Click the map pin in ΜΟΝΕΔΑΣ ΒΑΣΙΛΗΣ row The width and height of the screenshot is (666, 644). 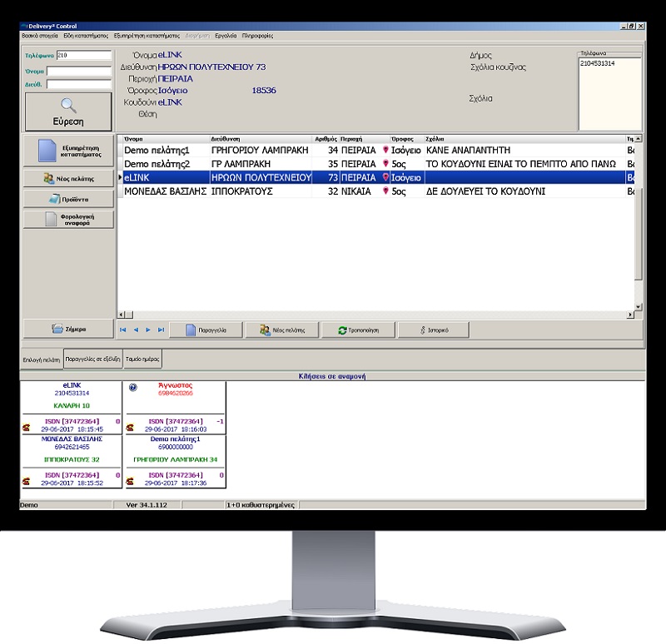click(385, 191)
